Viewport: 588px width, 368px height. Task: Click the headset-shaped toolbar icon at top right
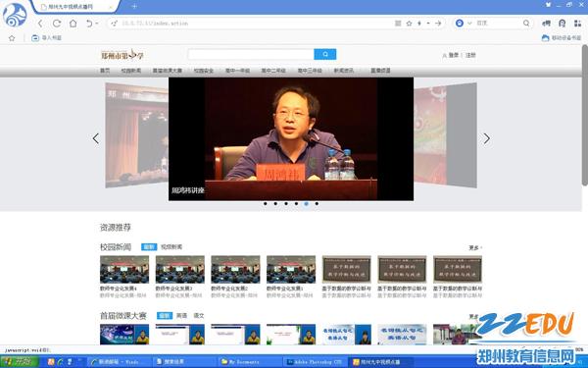[562, 24]
